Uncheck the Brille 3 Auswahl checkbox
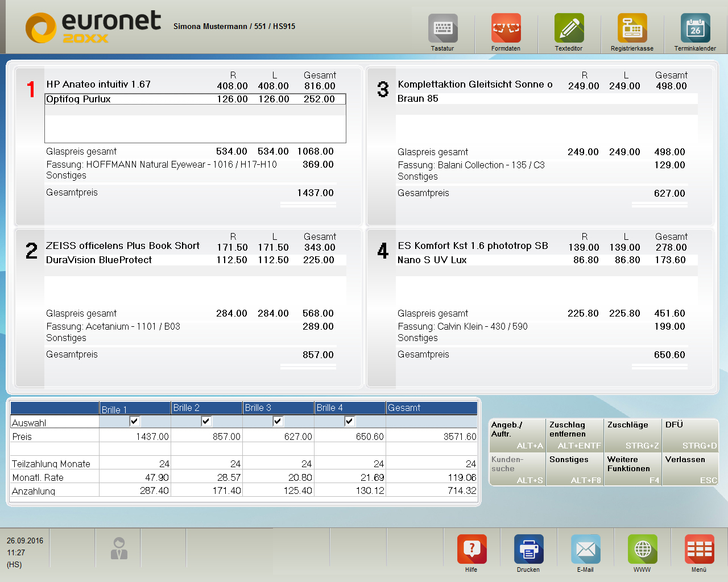The height and width of the screenshot is (582, 728). coord(278,421)
